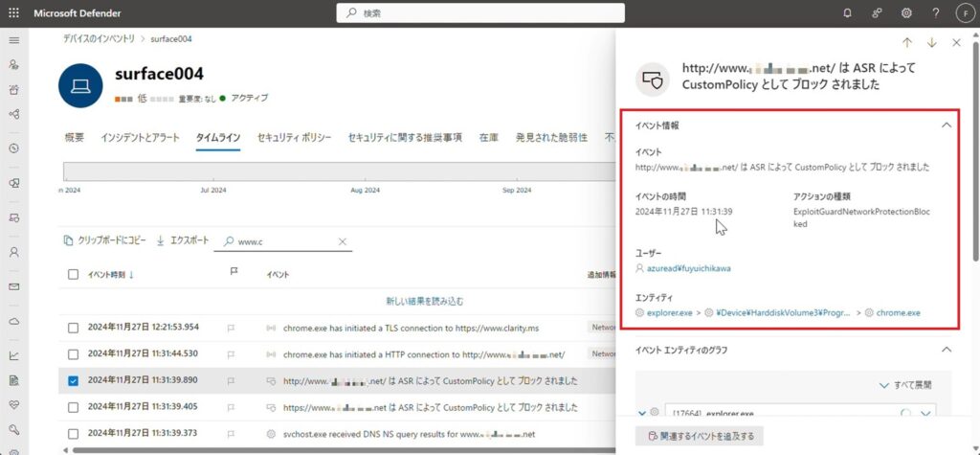Flag the 11:31:39.890 event row

click(231, 380)
